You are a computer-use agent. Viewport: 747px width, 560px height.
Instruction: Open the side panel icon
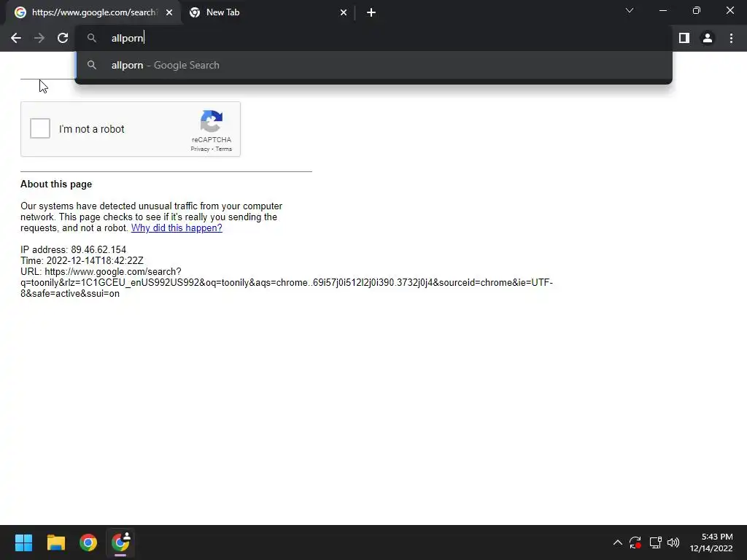tap(684, 38)
